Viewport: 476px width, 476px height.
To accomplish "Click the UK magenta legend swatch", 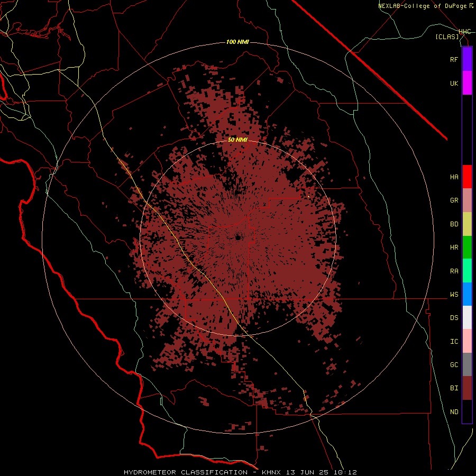I will pyautogui.click(x=467, y=83).
